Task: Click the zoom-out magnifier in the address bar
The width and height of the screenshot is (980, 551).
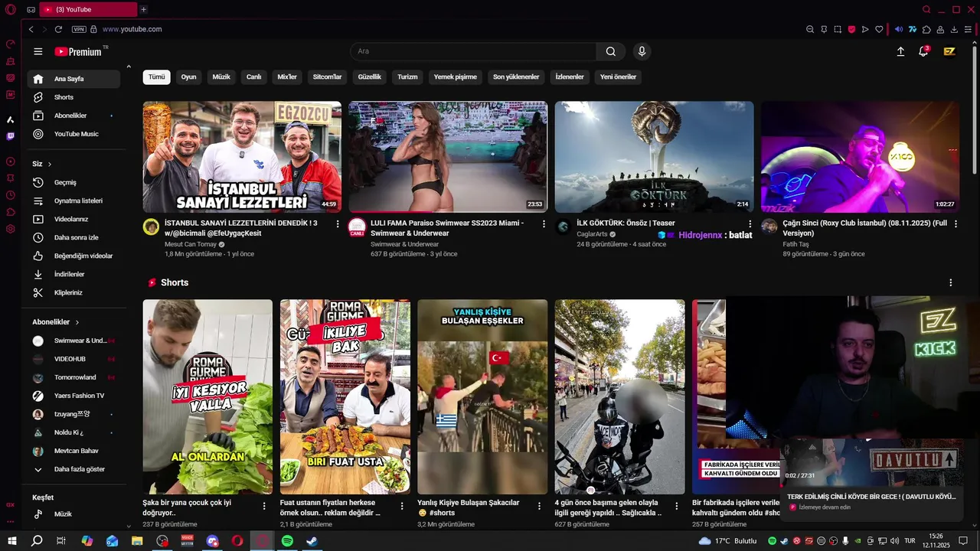Action: click(x=810, y=29)
